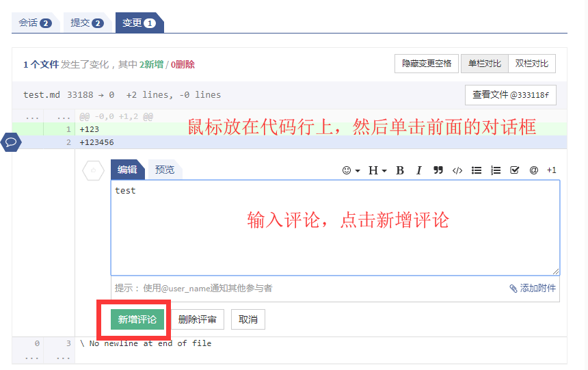Open the heading level dropdown
The height and width of the screenshot is (370, 588).
pyautogui.click(x=377, y=170)
